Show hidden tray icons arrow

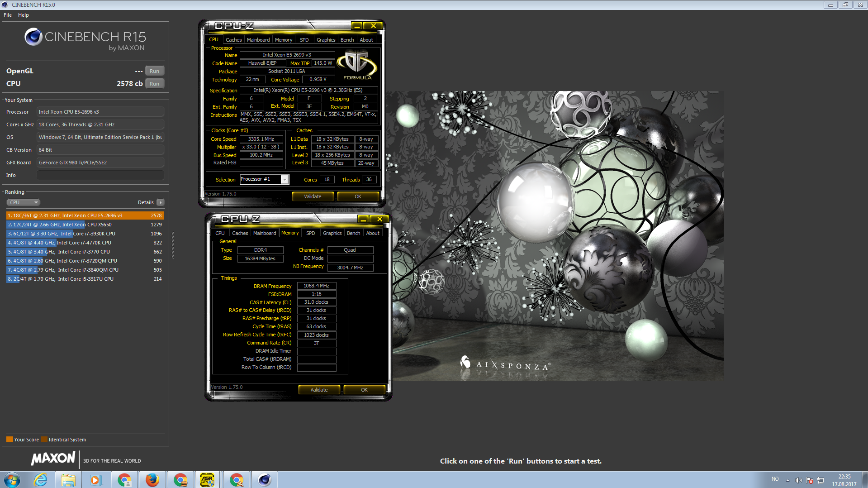pyautogui.click(x=787, y=480)
